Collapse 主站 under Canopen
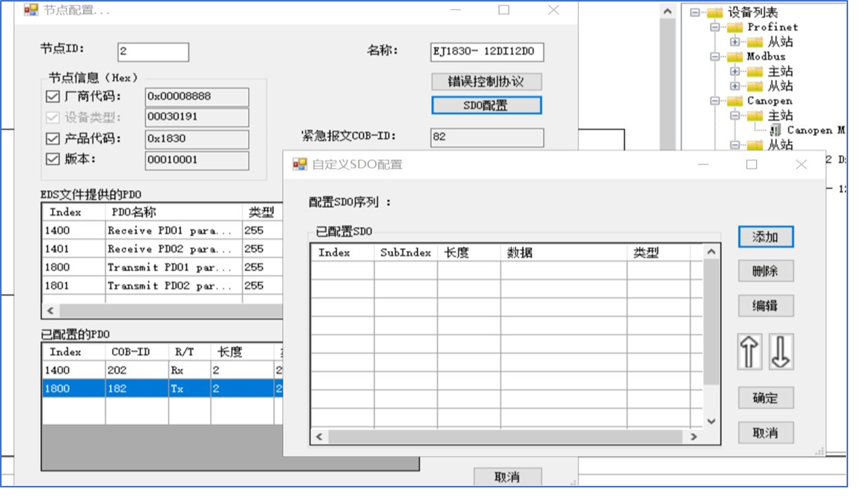This screenshot has width=859, height=504. coord(735,115)
